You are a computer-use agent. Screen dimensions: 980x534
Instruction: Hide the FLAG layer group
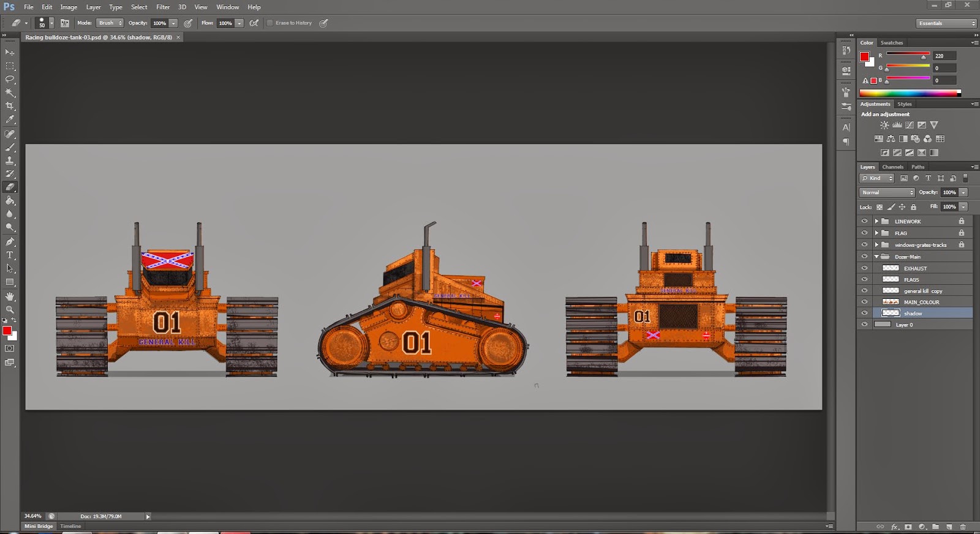point(864,233)
